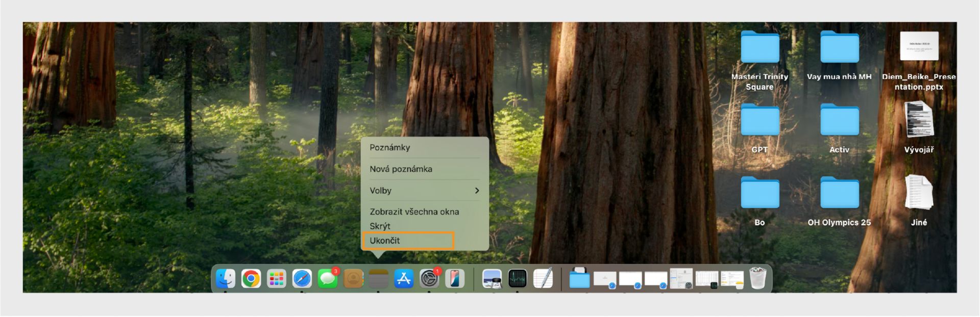
Task: Select the OH Olympics 25 folder
Action: click(839, 201)
